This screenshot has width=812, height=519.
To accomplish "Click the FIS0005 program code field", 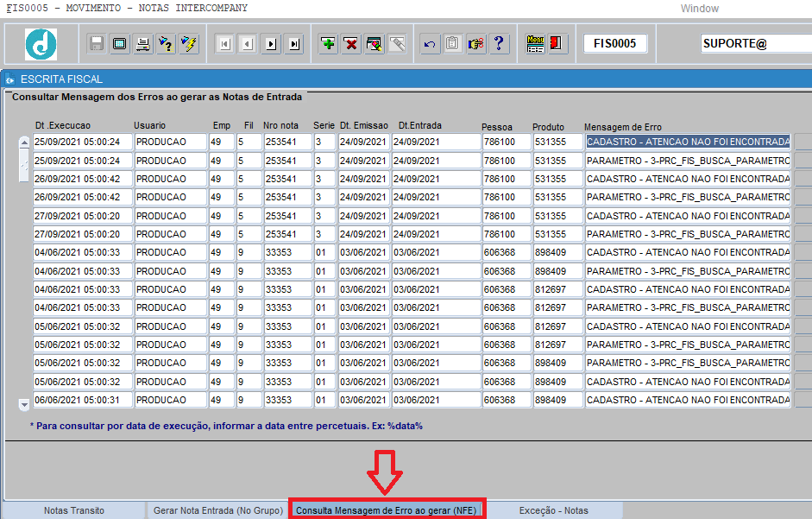I will click(615, 43).
